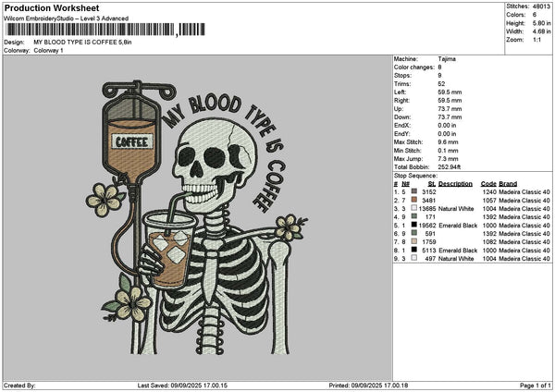Screen dimensions: 555x392
Task: Select thread code '1240' in row 1
Action: [x=489, y=192]
